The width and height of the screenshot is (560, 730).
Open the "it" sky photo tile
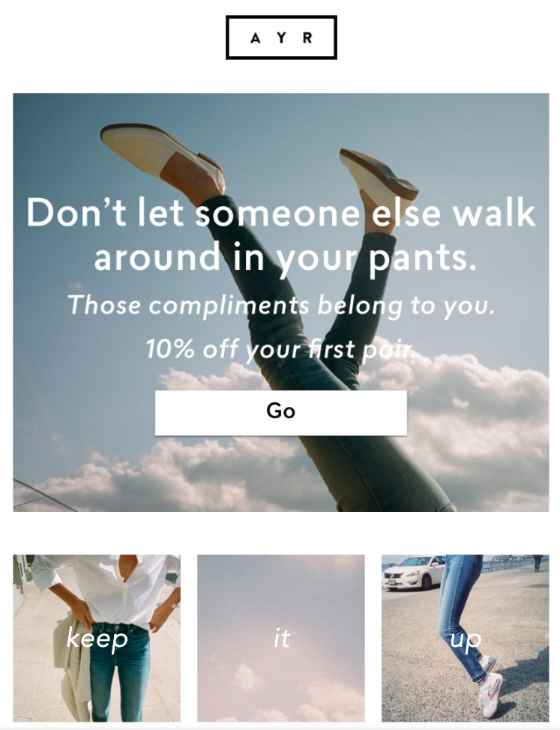280,638
